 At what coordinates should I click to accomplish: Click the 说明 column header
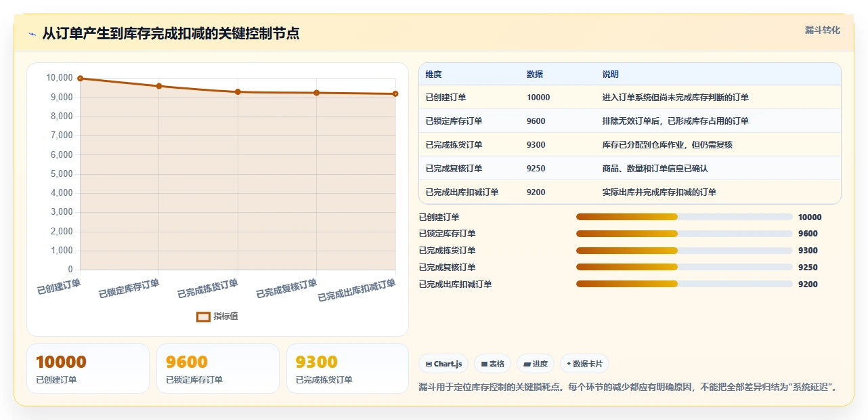tap(611, 75)
